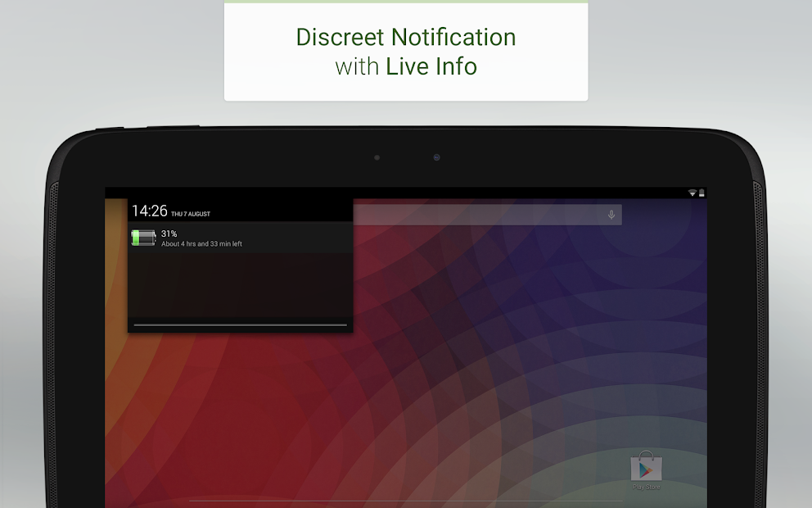This screenshot has width=812, height=508.
Task: Tap the Discreet Notification heading text
Action: pyautogui.click(x=405, y=37)
